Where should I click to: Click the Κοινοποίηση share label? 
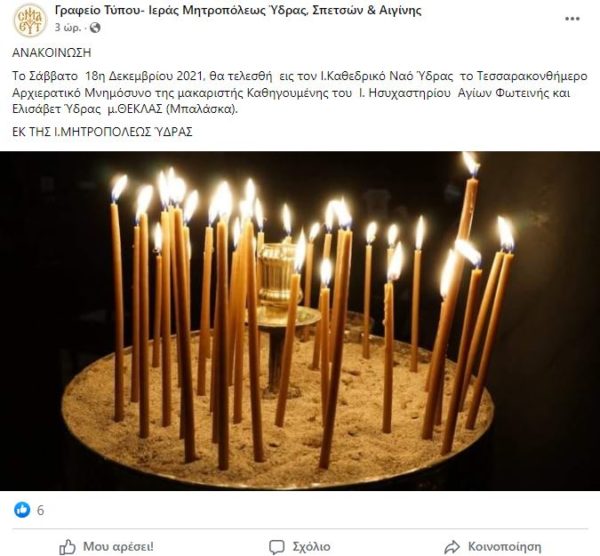click(x=504, y=546)
